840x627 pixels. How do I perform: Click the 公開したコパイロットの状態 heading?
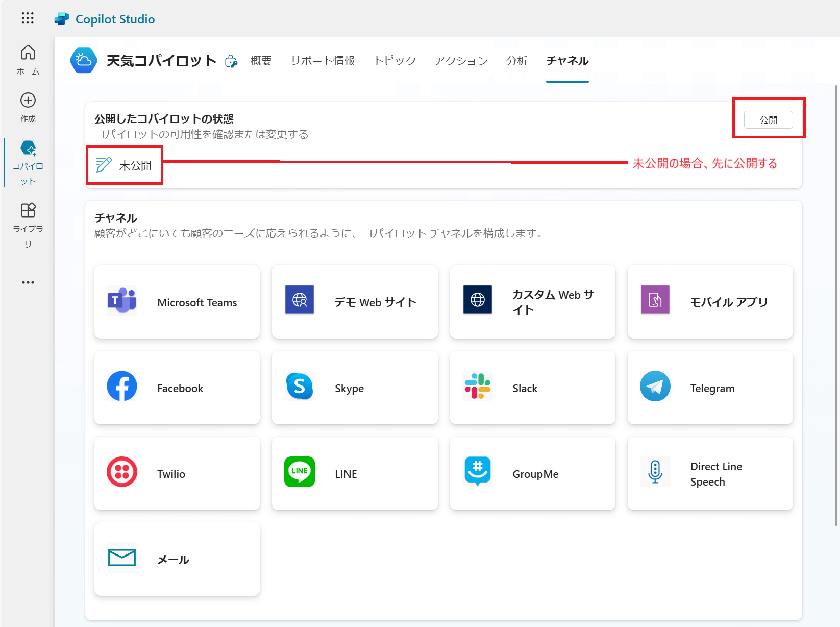click(164, 119)
